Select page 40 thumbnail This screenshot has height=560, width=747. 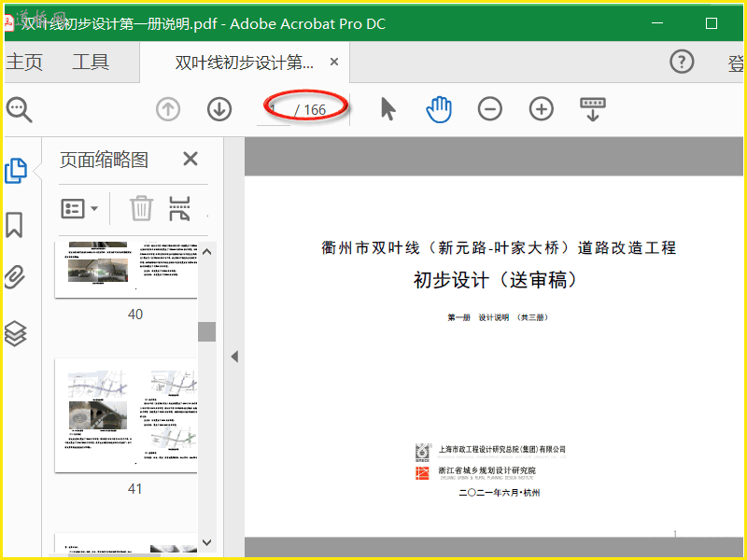(126, 270)
